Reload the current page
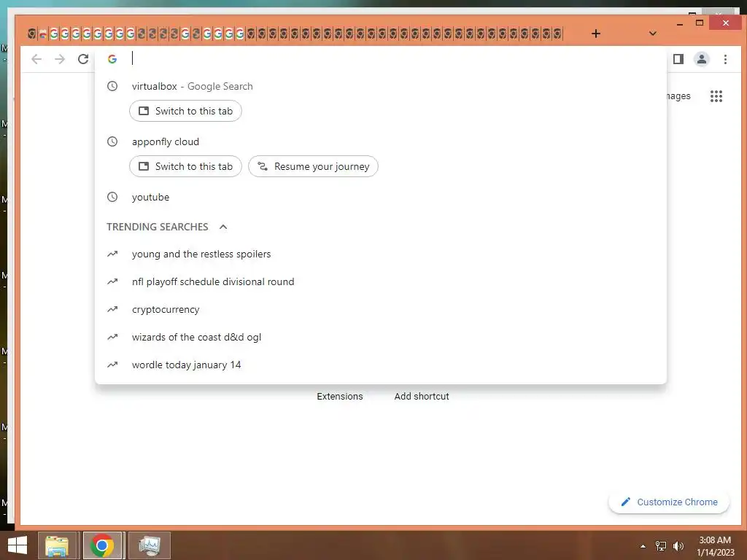Image resolution: width=747 pixels, height=560 pixels. (83, 59)
